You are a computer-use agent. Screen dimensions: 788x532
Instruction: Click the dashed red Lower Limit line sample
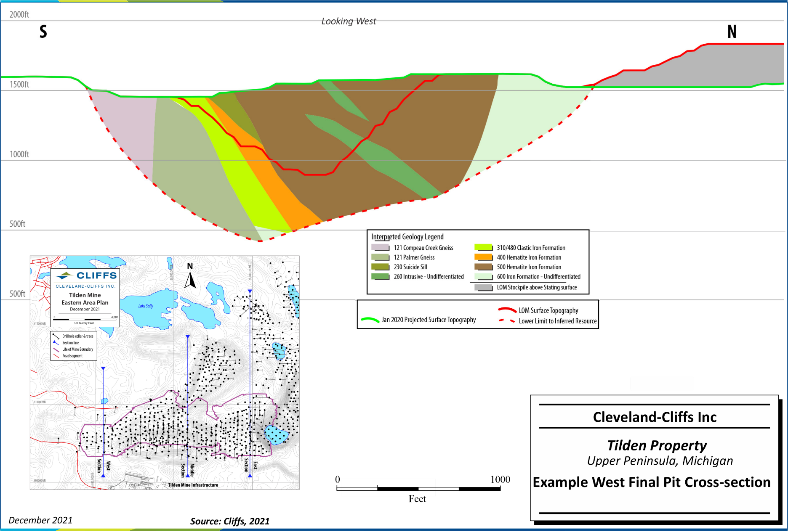[x=507, y=321]
